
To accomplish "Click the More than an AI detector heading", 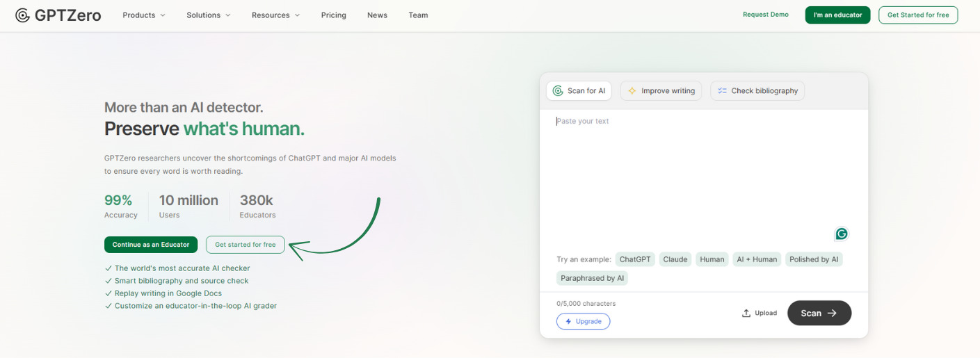I will [x=184, y=107].
